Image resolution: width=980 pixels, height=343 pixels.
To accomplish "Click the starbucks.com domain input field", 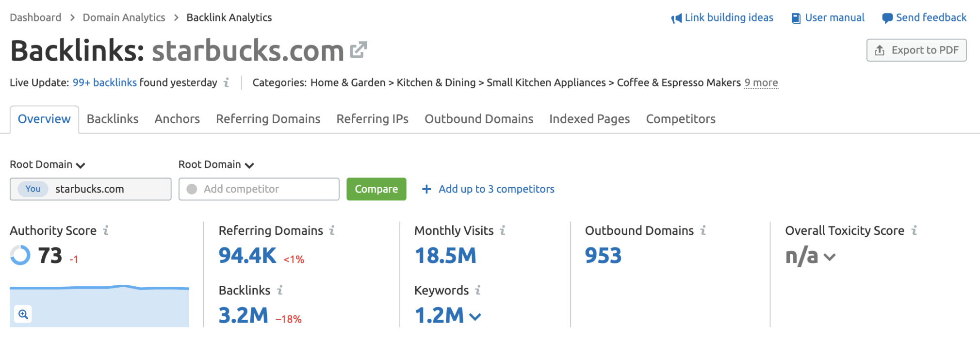I will (x=90, y=189).
